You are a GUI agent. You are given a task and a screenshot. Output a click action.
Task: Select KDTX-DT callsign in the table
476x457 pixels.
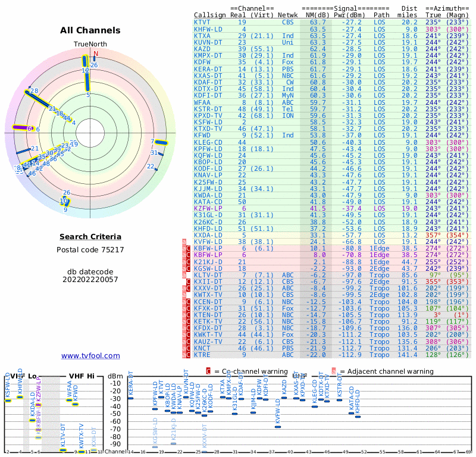pos(208,89)
